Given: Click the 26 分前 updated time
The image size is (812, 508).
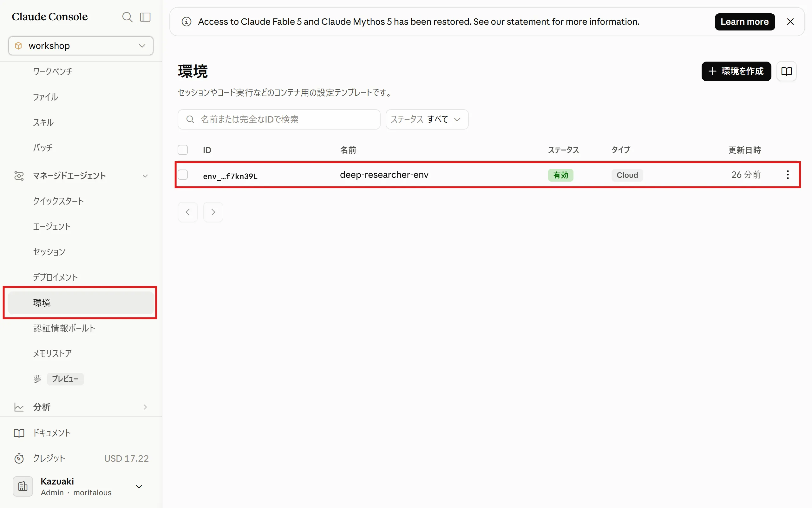Looking at the screenshot, I should [x=746, y=175].
